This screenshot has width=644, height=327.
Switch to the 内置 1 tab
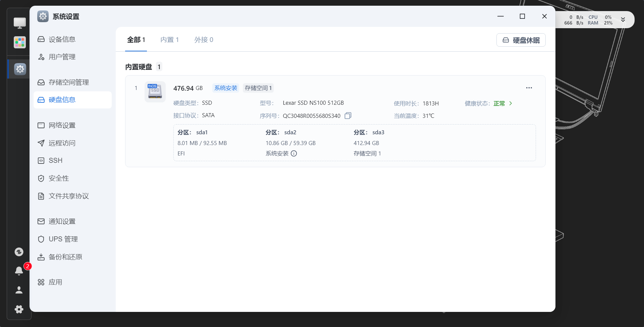(x=169, y=40)
